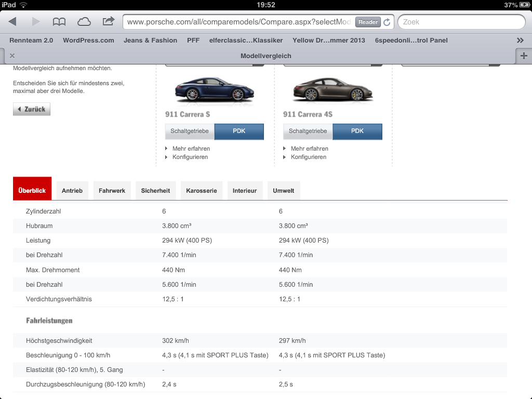Switch to the Sicherheit tab

tap(155, 191)
